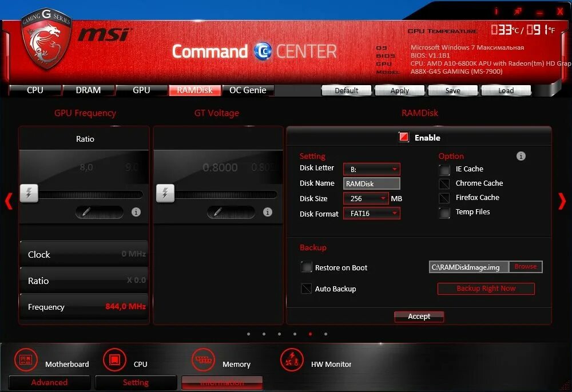
Task: Open the Disk Letter dropdown
Action: pyautogui.click(x=372, y=169)
